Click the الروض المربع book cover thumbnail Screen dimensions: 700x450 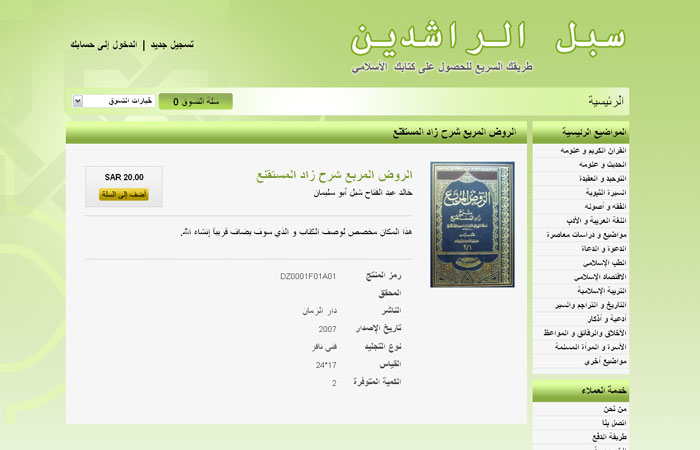point(472,224)
